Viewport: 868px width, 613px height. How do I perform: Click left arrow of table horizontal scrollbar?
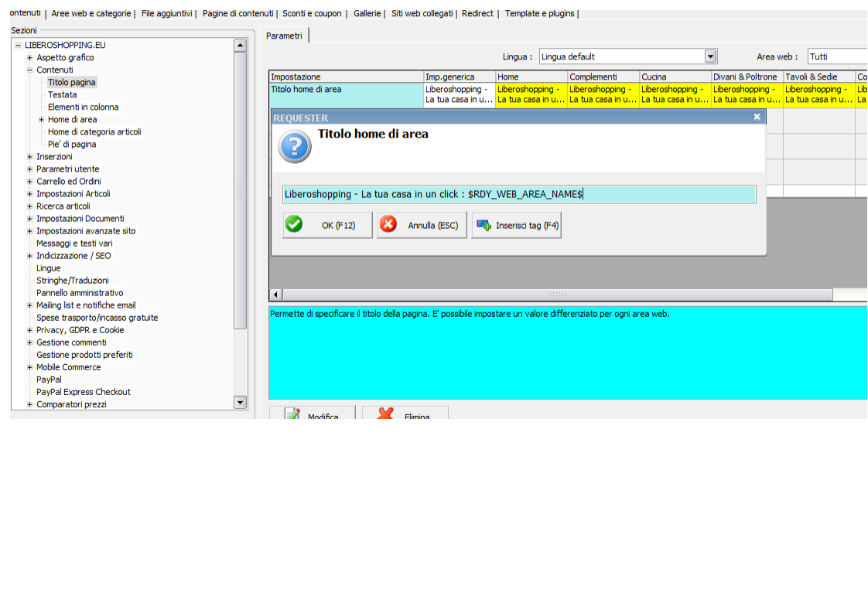tap(275, 295)
